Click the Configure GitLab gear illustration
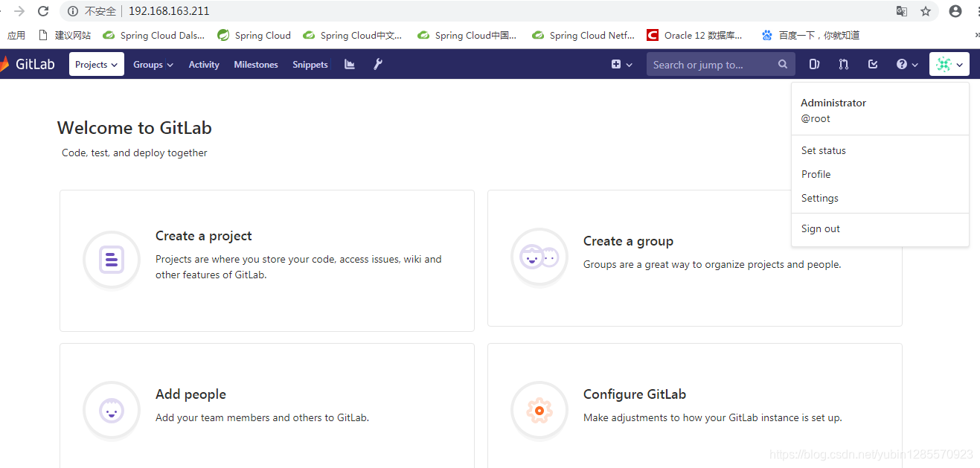 coord(539,410)
